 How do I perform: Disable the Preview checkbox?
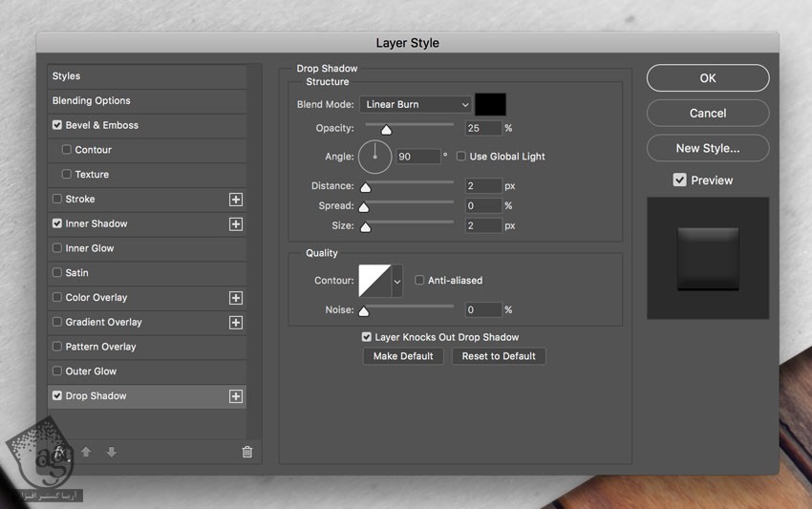coord(679,180)
